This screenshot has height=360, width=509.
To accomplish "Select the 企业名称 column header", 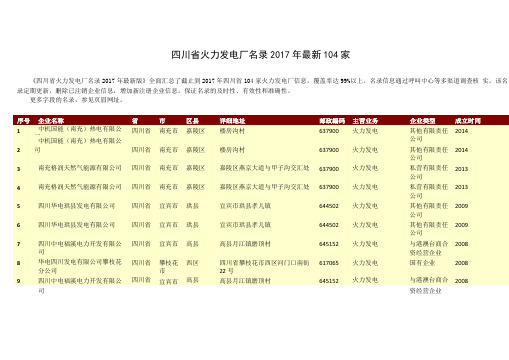I will coord(51,121).
